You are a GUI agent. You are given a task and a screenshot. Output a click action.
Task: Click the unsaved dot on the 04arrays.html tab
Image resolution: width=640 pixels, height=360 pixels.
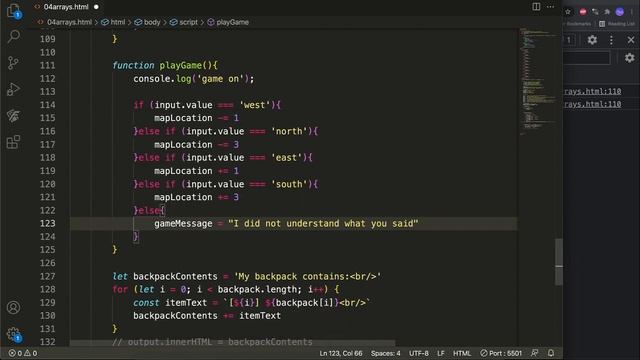(x=96, y=7)
